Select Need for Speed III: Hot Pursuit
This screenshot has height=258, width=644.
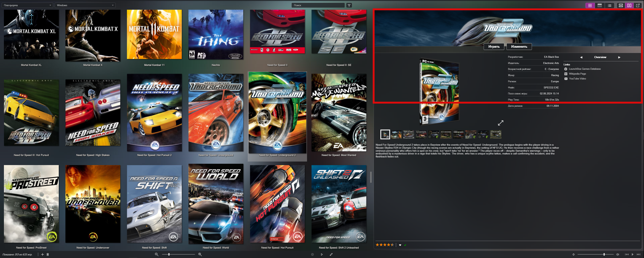click(31, 113)
